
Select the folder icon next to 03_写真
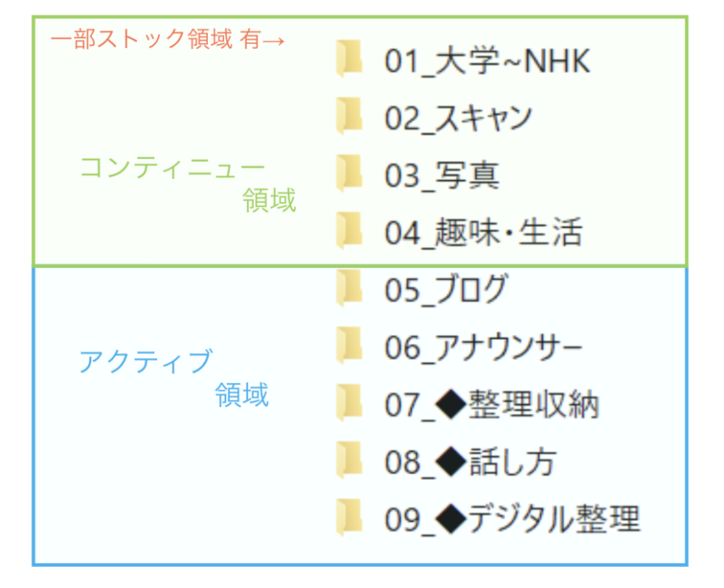point(349,172)
